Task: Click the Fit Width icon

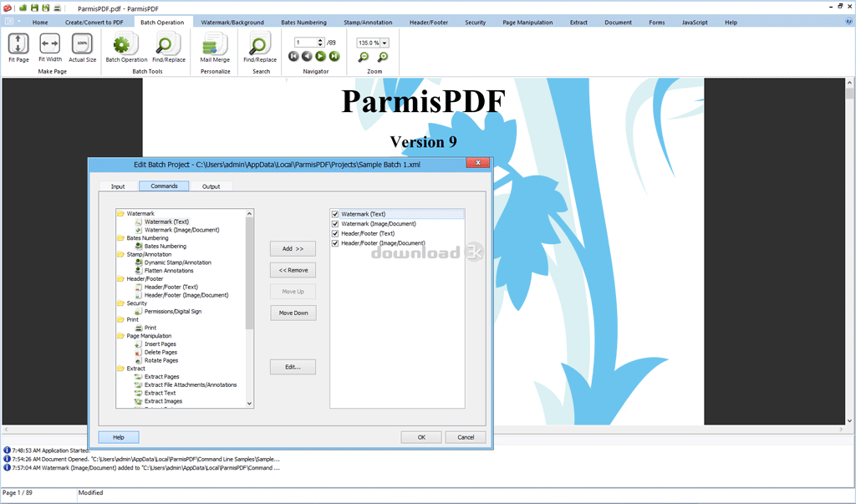Action: pos(49,43)
